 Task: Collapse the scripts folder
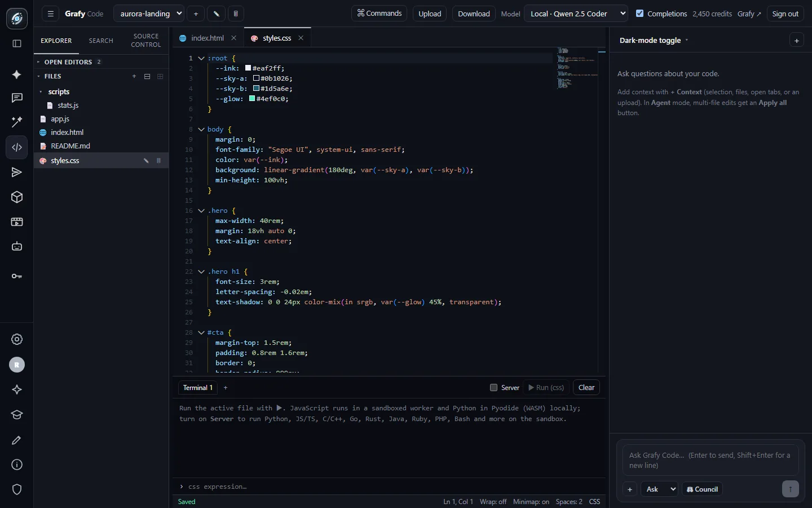pos(59,91)
